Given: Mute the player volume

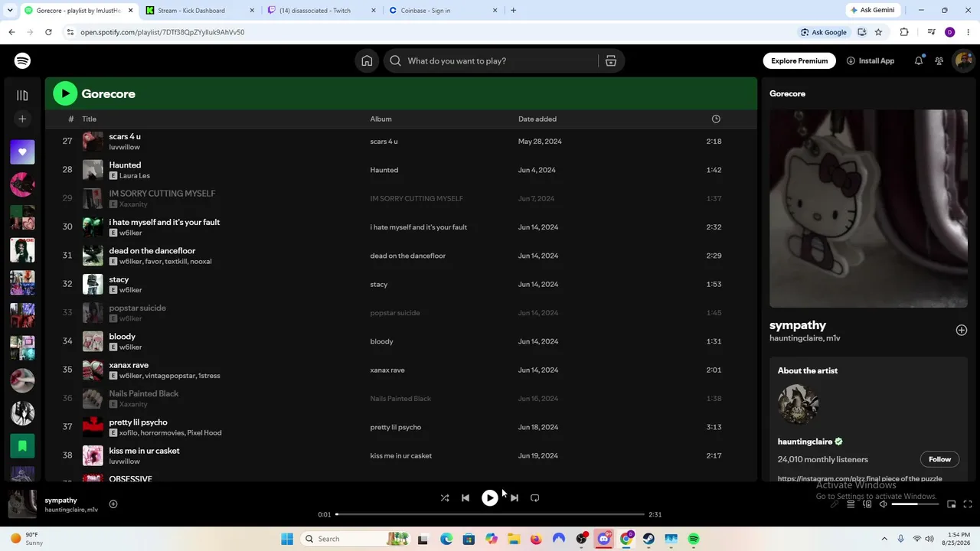Looking at the screenshot, I should coord(884,504).
